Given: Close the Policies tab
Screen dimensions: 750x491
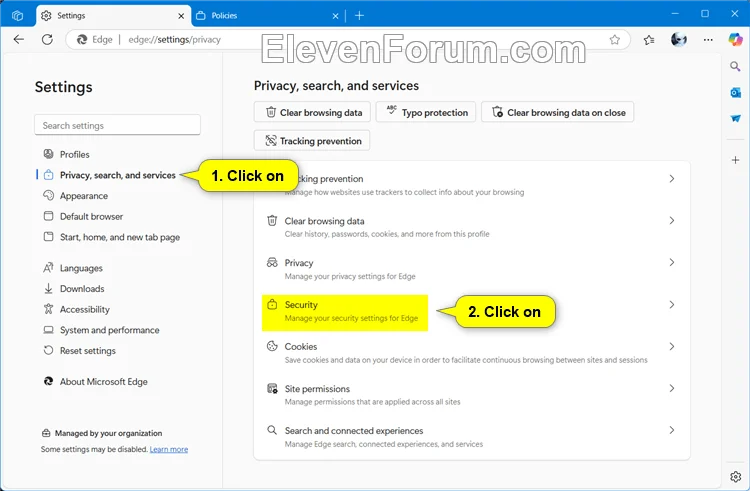Looking at the screenshot, I should (335, 16).
